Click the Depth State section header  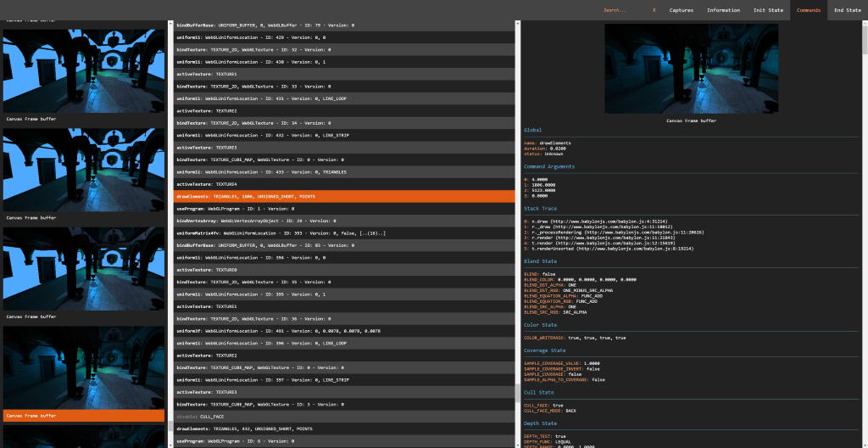click(x=540, y=423)
